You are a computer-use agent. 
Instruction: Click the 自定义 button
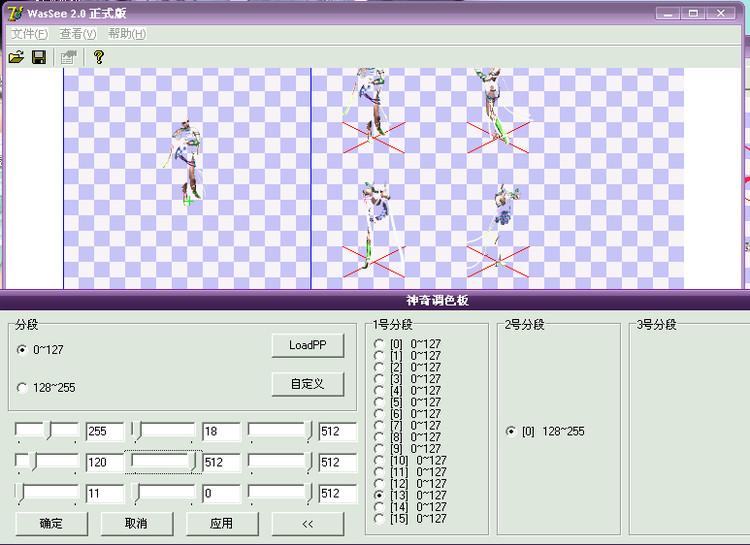[308, 384]
